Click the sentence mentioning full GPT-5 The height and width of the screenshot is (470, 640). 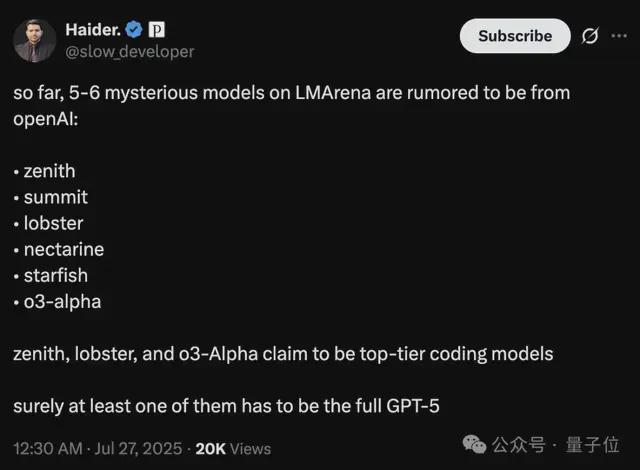point(226,406)
